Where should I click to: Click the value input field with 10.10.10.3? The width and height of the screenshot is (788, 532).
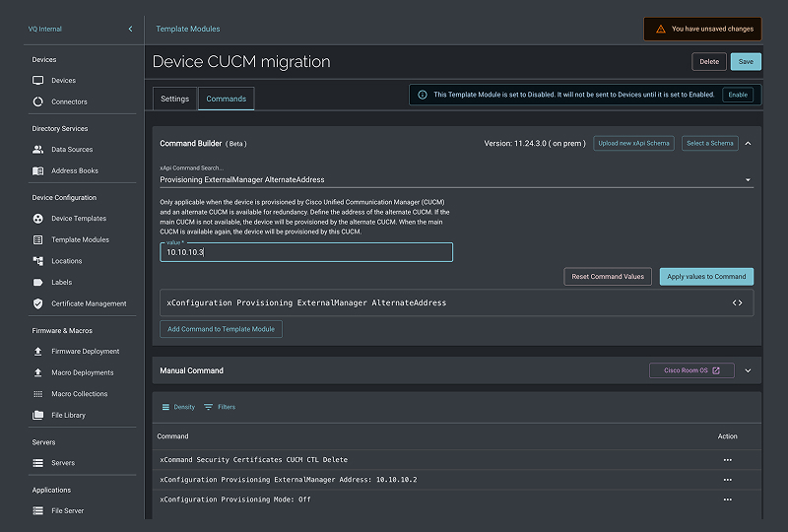coord(306,253)
